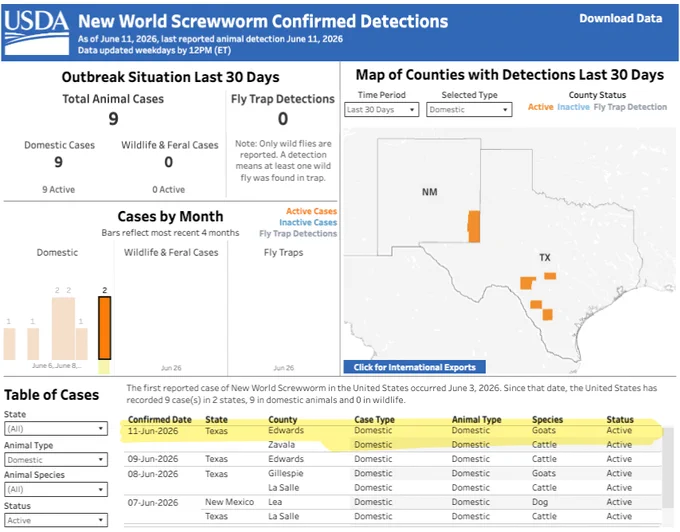Click the Click for International Exports button
The width and height of the screenshot is (680, 532).
click(x=415, y=367)
